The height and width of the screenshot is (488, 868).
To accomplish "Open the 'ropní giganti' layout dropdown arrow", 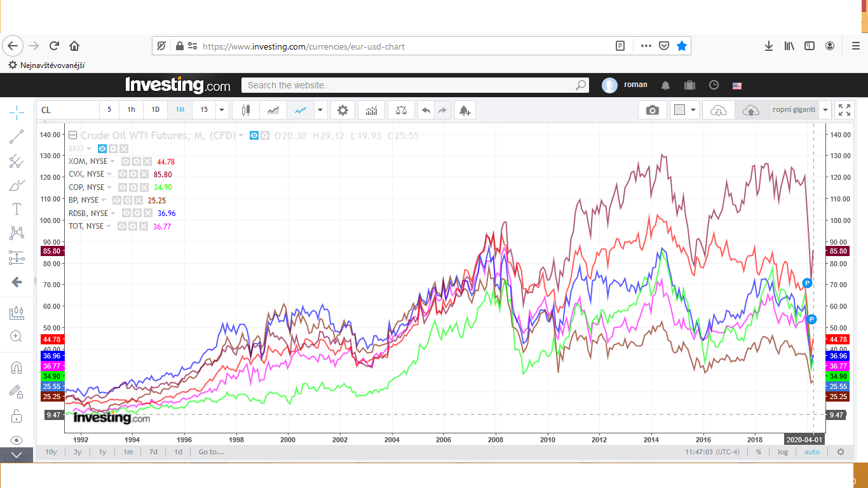I will (825, 110).
